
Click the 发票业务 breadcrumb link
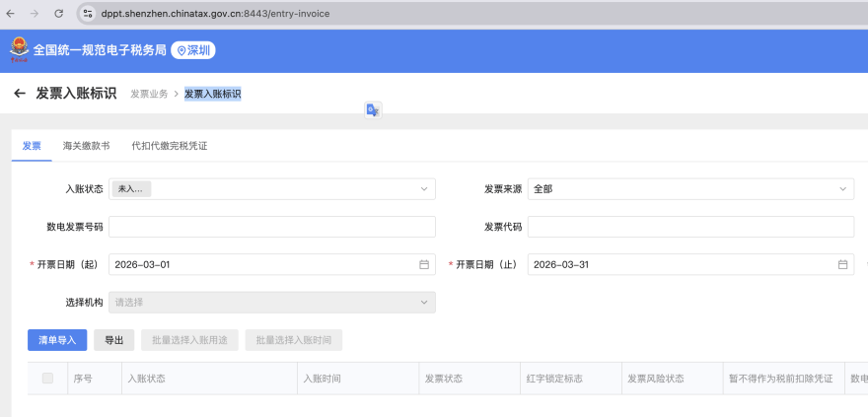pyautogui.click(x=149, y=95)
